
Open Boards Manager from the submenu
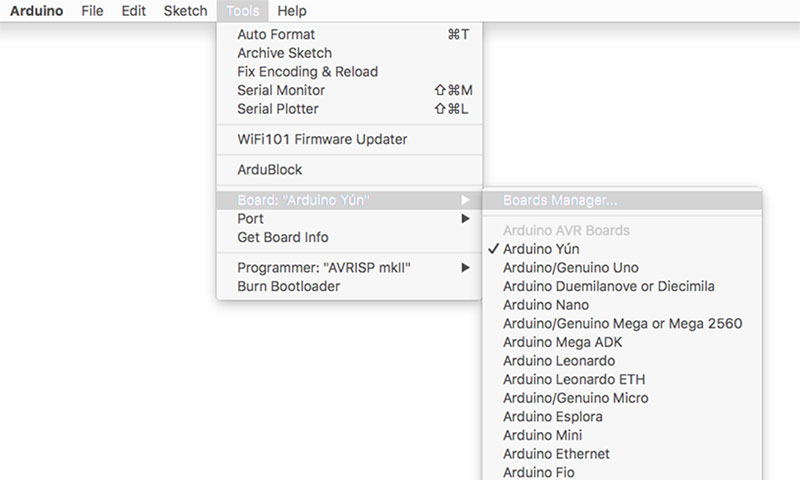click(x=560, y=200)
